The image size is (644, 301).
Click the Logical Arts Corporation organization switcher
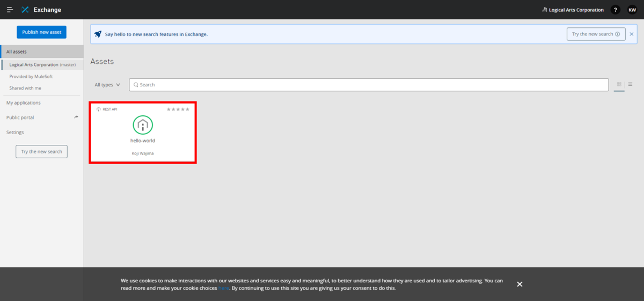pyautogui.click(x=573, y=10)
